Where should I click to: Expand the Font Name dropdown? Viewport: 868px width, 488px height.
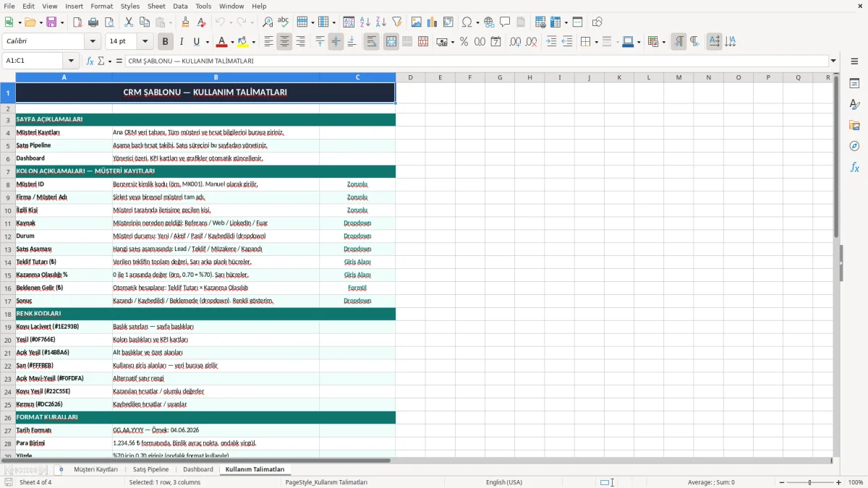[x=93, y=42]
